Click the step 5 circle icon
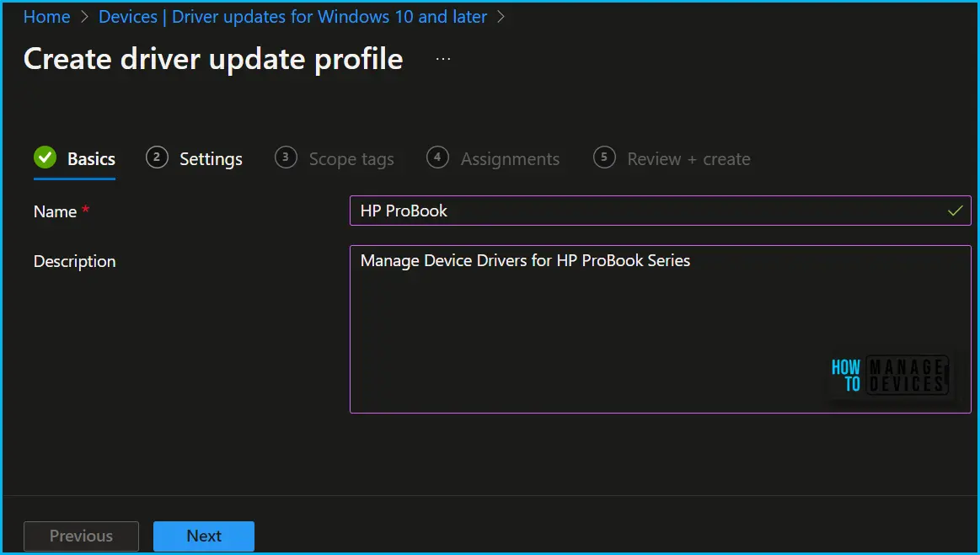980x555 pixels. [604, 157]
